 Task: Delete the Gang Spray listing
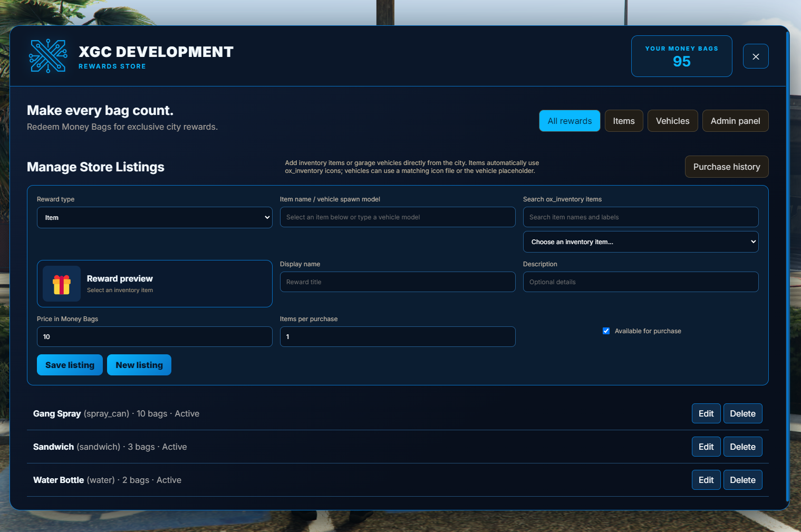coord(742,413)
